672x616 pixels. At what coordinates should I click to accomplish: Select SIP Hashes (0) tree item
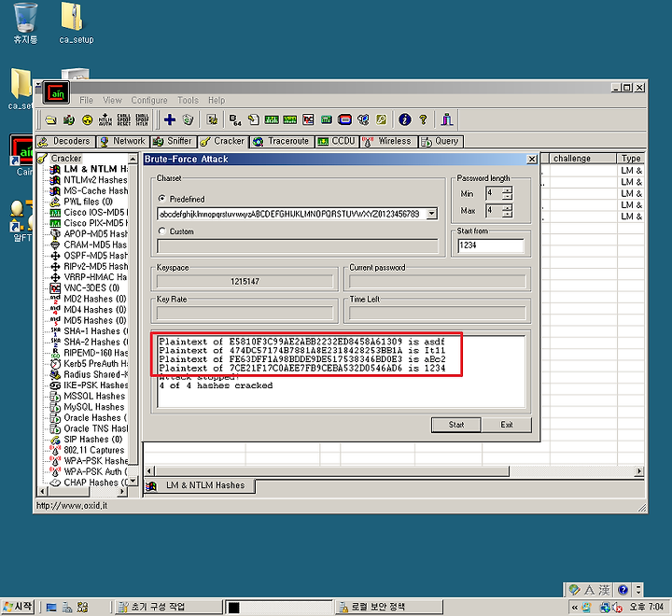[87, 440]
